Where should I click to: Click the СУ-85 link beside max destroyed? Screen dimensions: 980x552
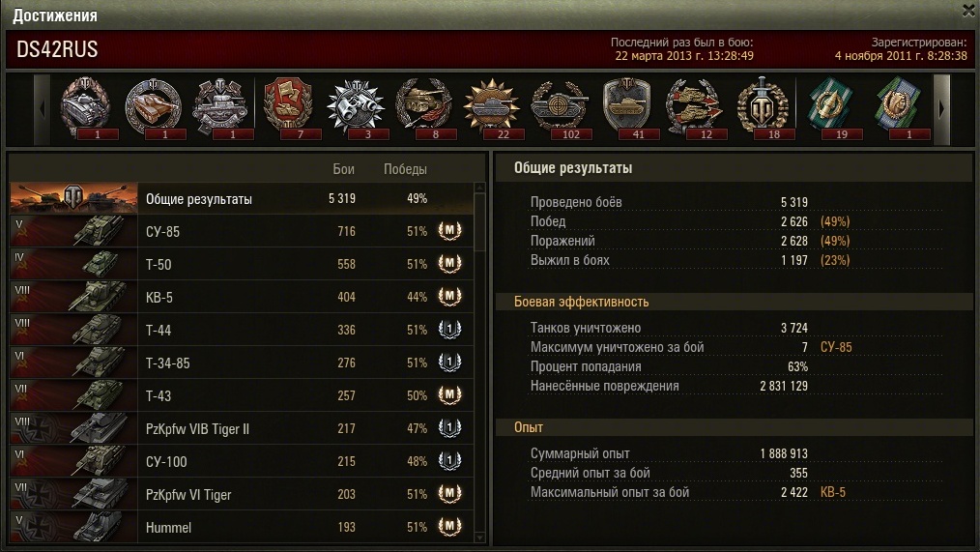point(836,347)
